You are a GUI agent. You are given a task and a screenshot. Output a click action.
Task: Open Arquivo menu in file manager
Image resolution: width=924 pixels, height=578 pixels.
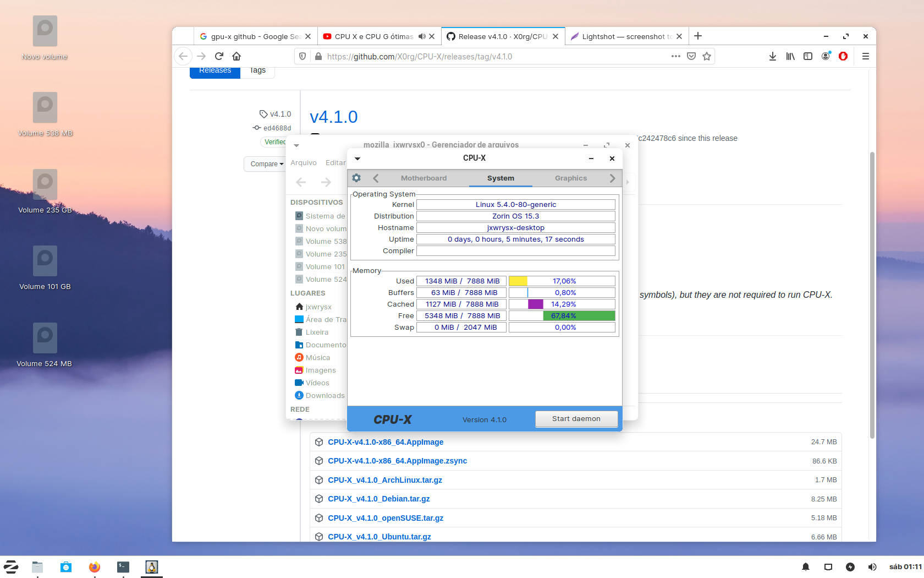304,163
